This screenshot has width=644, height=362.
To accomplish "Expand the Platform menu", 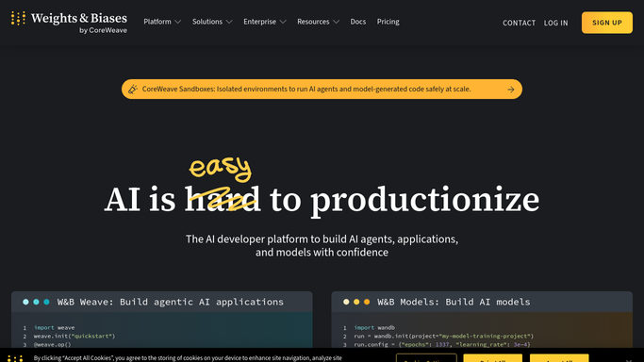I will (x=162, y=22).
